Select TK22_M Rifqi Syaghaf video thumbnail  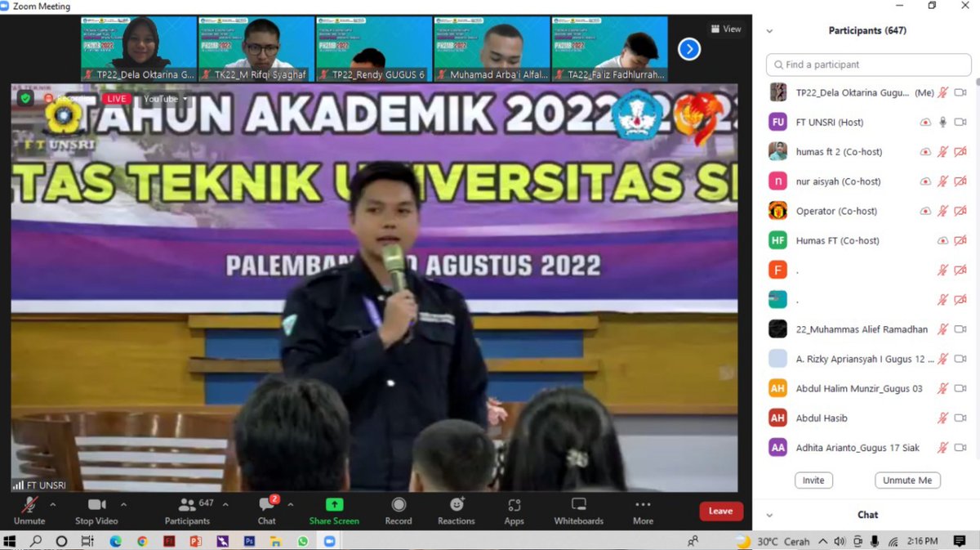click(256, 49)
